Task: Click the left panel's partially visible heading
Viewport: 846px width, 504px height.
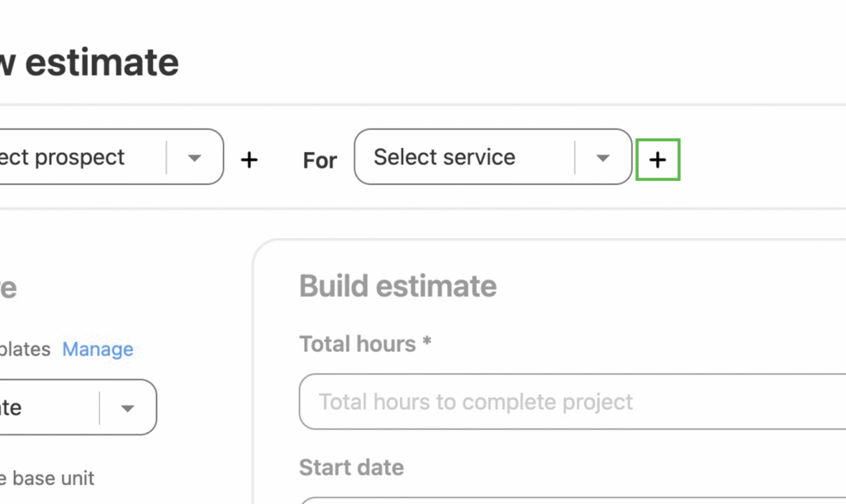Action: click(7, 288)
